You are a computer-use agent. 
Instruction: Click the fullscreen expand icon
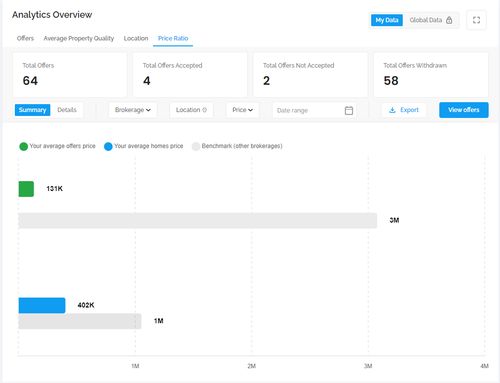coord(476,20)
